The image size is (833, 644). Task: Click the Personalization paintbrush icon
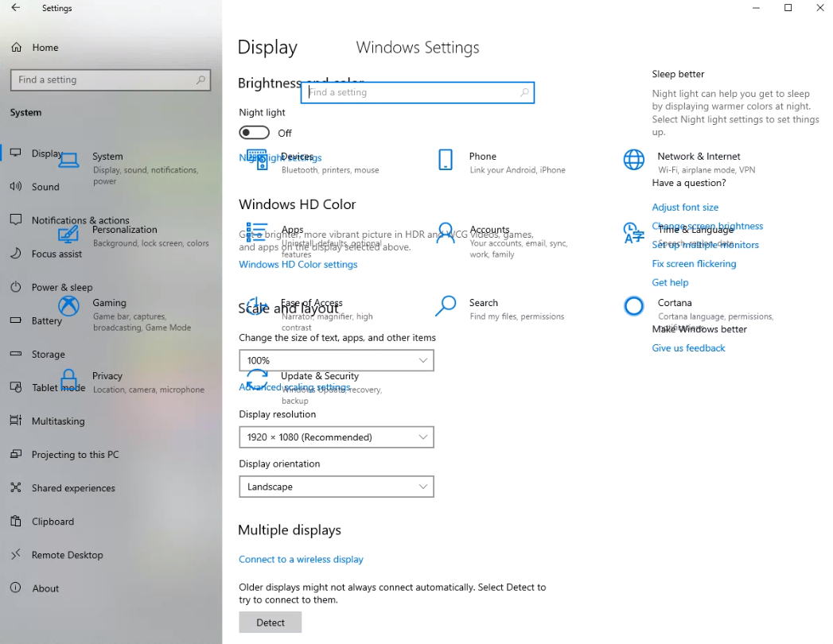68,234
